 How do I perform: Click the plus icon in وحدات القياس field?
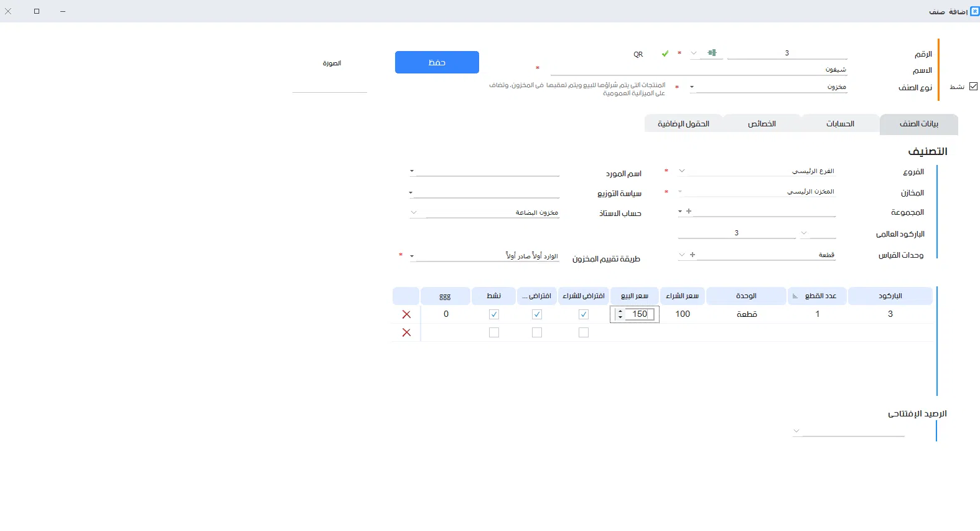(693, 255)
